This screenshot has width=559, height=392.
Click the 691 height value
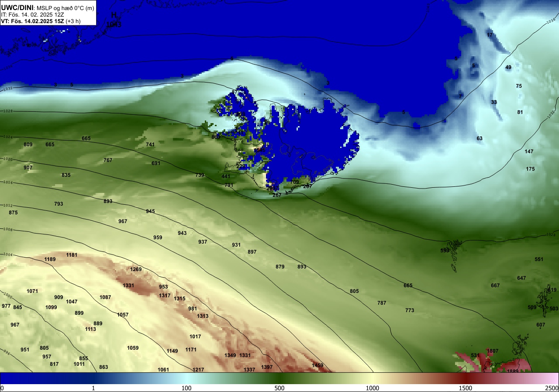156,163
